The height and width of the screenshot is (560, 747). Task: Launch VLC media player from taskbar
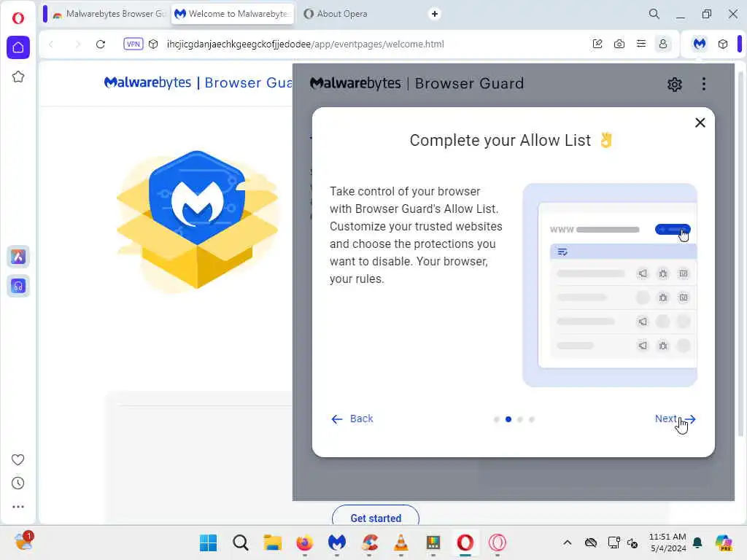point(401,542)
